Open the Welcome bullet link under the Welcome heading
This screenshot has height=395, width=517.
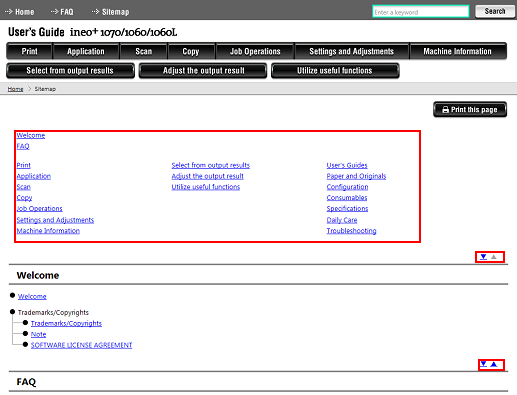tap(32, 296)
